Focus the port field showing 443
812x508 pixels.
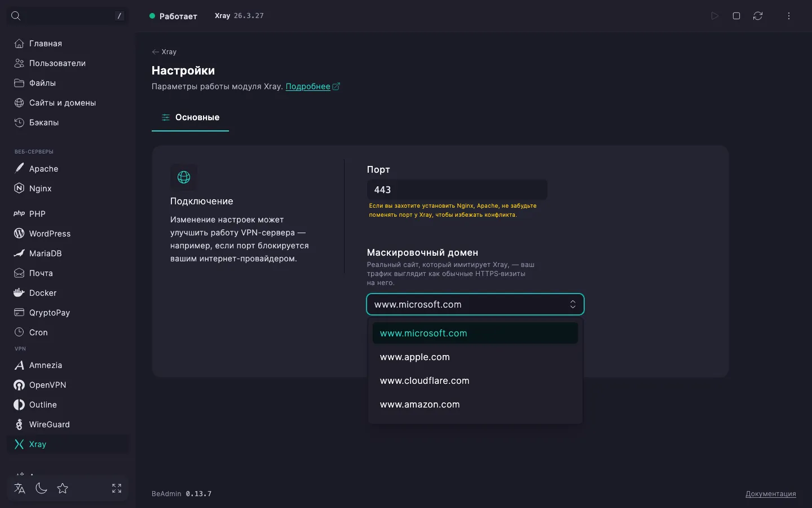[x=457, y=190]
